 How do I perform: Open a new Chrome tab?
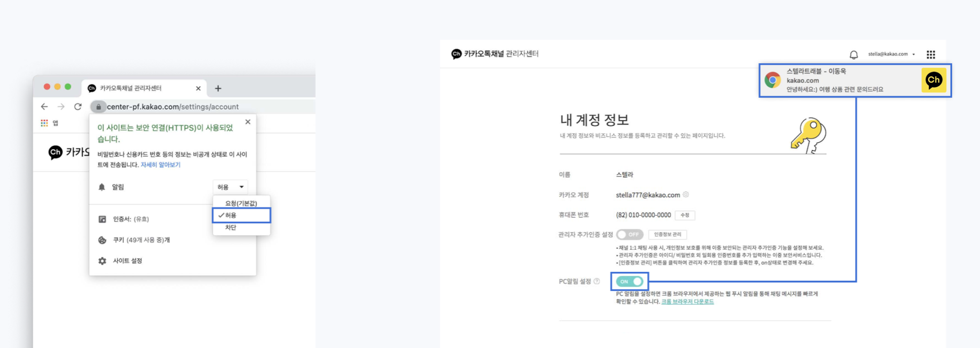point(218,88)
